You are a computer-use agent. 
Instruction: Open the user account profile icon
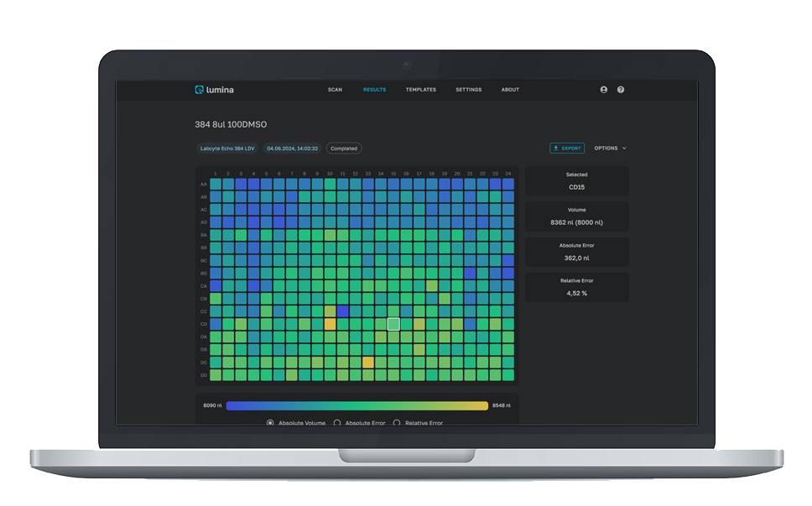(x=603, y=90)
